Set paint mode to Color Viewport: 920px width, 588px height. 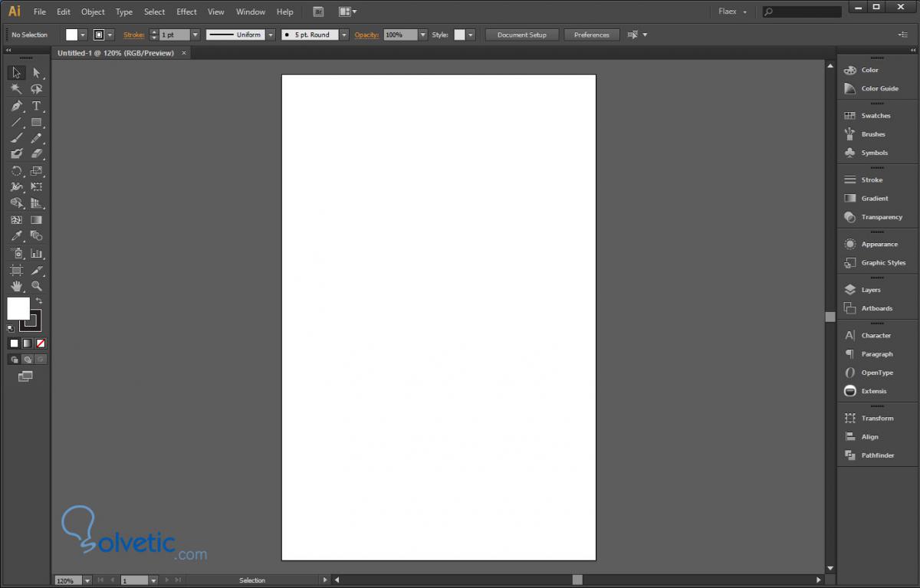tap(14, 343)
